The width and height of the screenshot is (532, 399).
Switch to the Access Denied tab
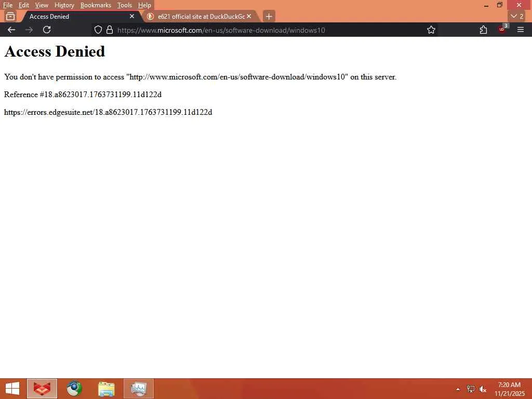81,16
